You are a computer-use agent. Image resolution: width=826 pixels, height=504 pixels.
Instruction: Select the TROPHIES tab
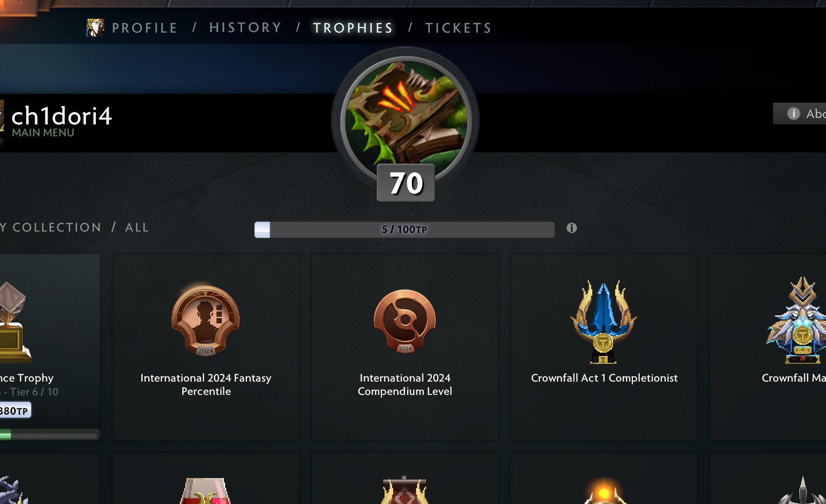353,28
